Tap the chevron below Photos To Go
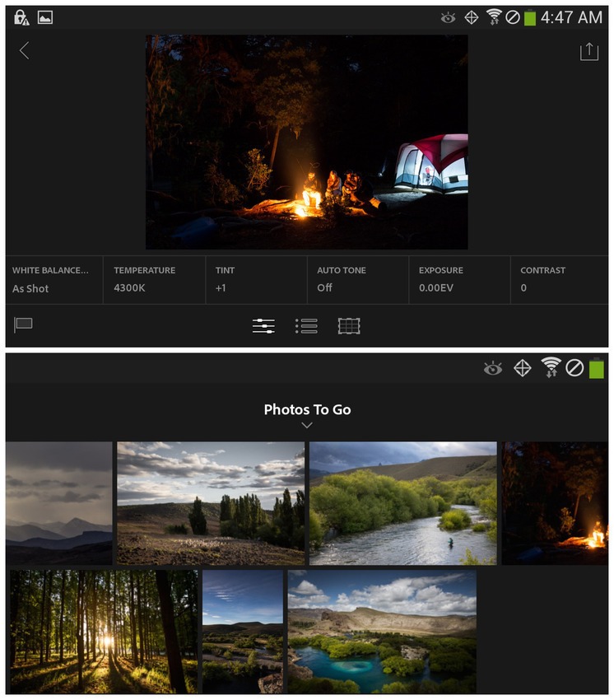The width and height of the screenshot is (614, 700). pos(307,426)
